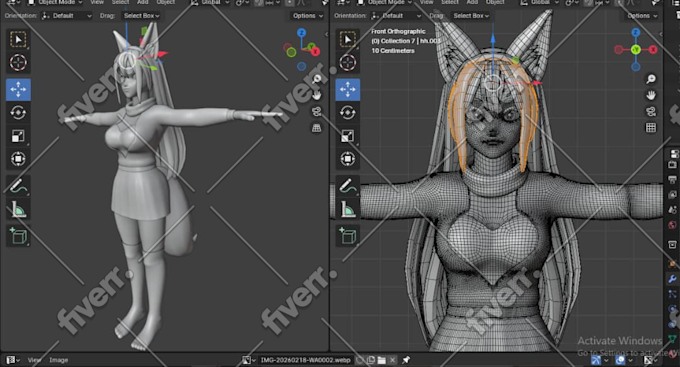Snap view to blue Z axis, left gizmo
Viewport: 680px width, 367px height.
point(301,33)
